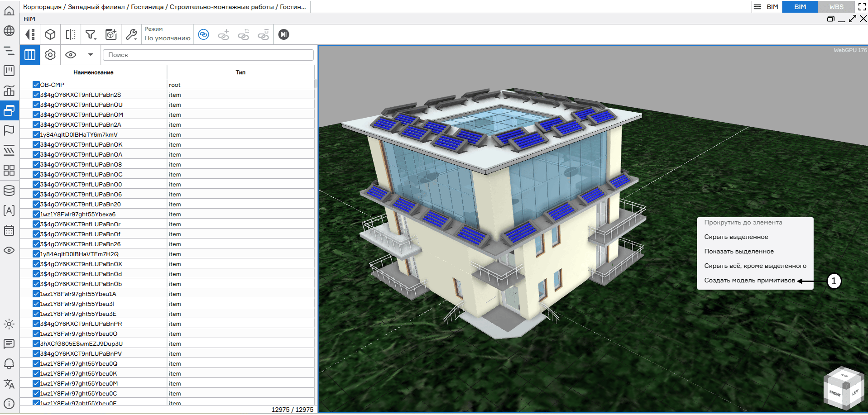Screen dimensions: 868x415
Task: Choose 'Скрыть выделенное' from context menu
Action: pos(736,237)
